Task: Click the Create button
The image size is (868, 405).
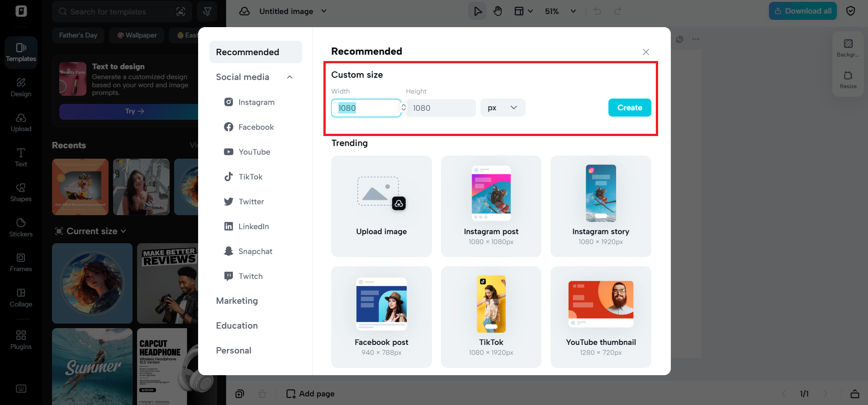Action: (x=630, y=108)
